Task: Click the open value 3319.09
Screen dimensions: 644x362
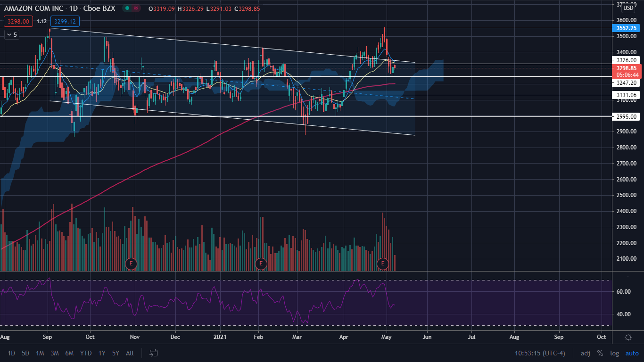Action: (164, 8)
